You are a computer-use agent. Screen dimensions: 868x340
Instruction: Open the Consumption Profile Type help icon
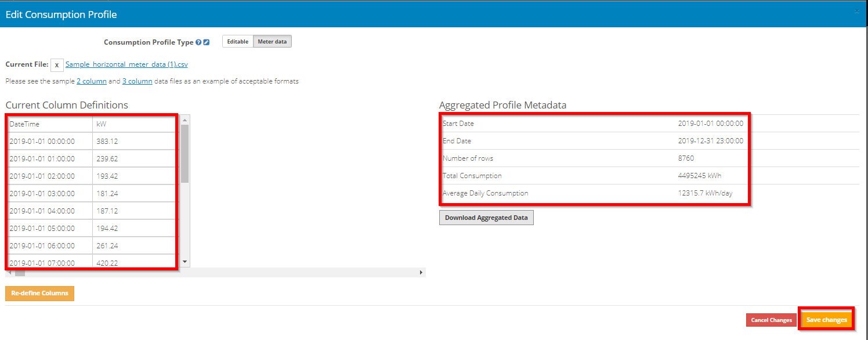point(198,42)
